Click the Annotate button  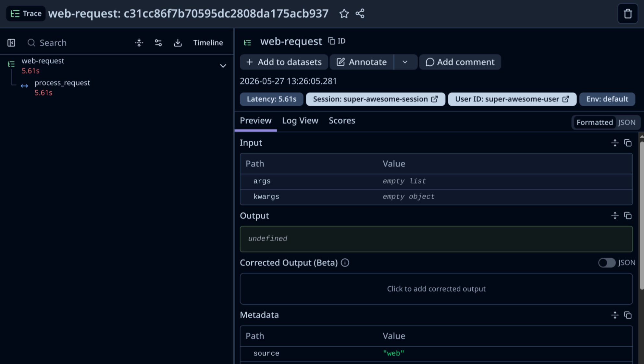(362, 62)
